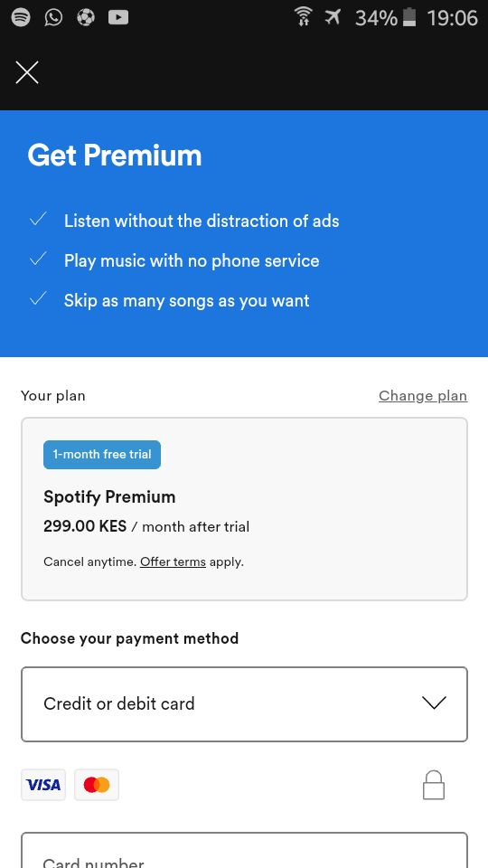Tap the 19:06 clock in status bar

(x=452, y=18)
